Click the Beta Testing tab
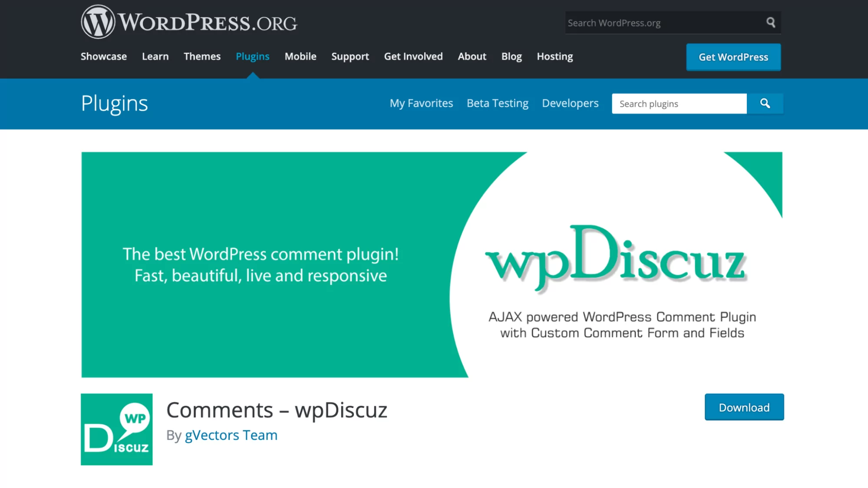 497,103
